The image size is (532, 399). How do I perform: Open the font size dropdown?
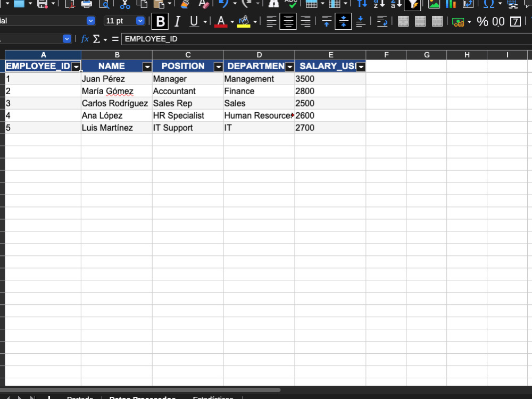point(140,21)
